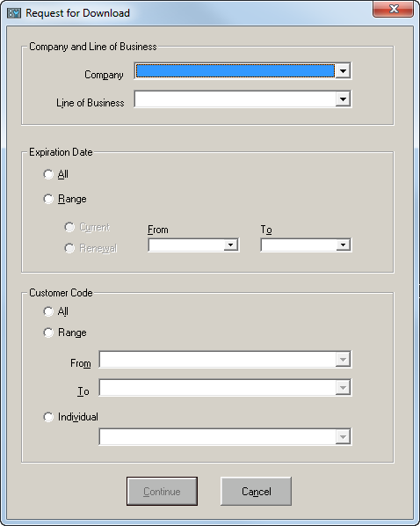Select the Individual radio button
The image size is (420, 526).
pos(48,417)
